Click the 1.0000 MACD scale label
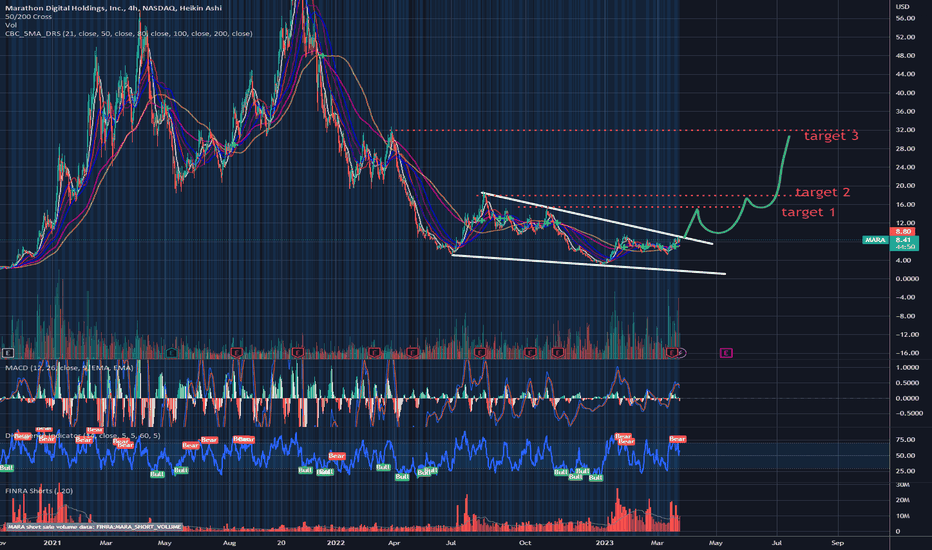Image resolution: width=932 pixels, height=550 pixels. coord(908,367)
